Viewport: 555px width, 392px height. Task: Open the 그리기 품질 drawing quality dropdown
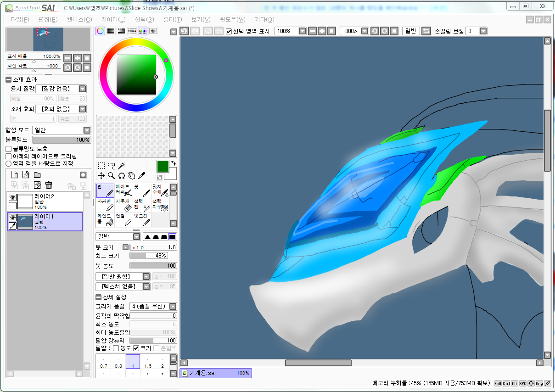click(x=173, y=306)
